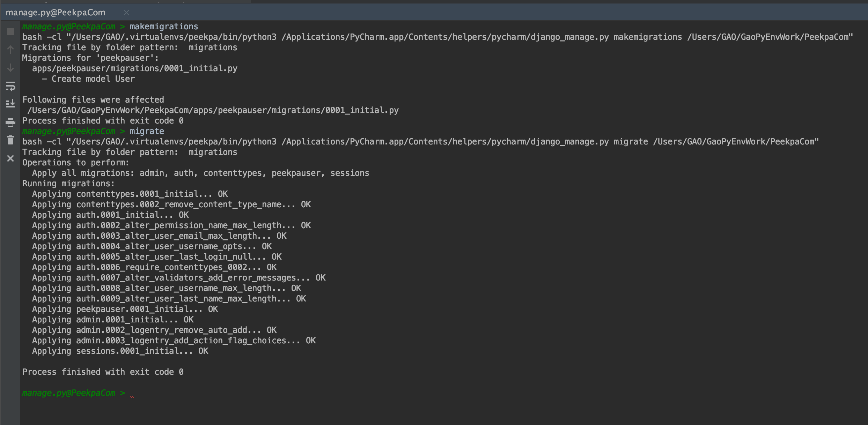Image resolution: width=868 pixels, height=425 pixels.
Task: Click the migrate command text
Action: coord(147,131)
